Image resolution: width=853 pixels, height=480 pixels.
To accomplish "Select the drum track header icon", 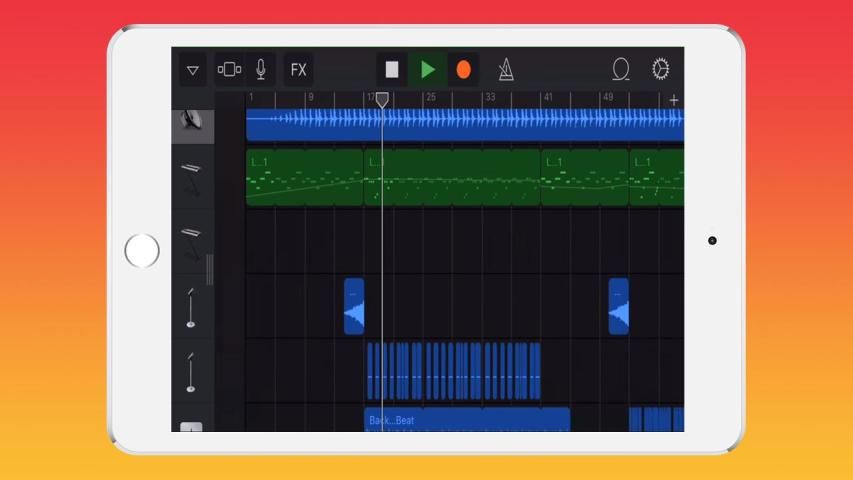I will pos(191,122).
